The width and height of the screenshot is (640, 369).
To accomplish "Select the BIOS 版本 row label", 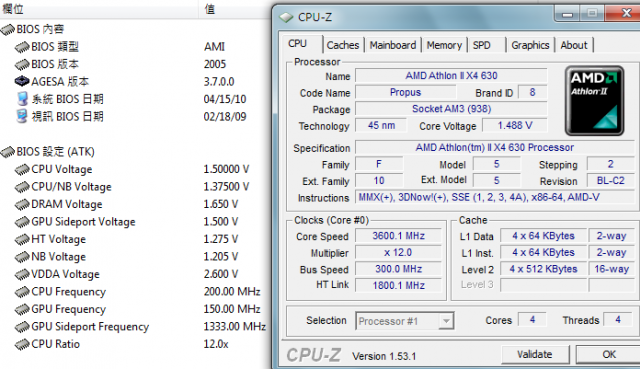I will [55, 64].
